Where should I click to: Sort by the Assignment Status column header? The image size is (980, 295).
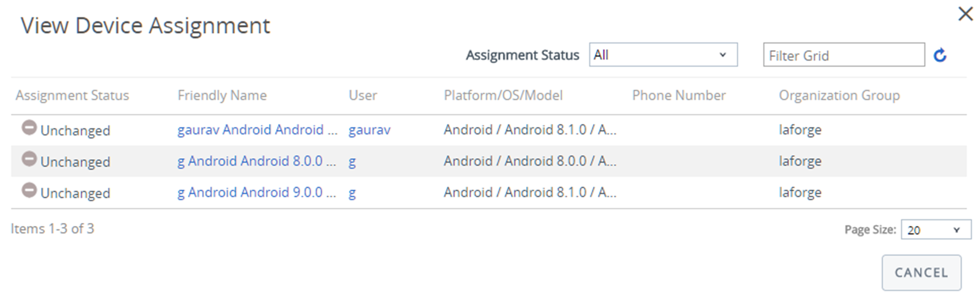pos(72,95)
